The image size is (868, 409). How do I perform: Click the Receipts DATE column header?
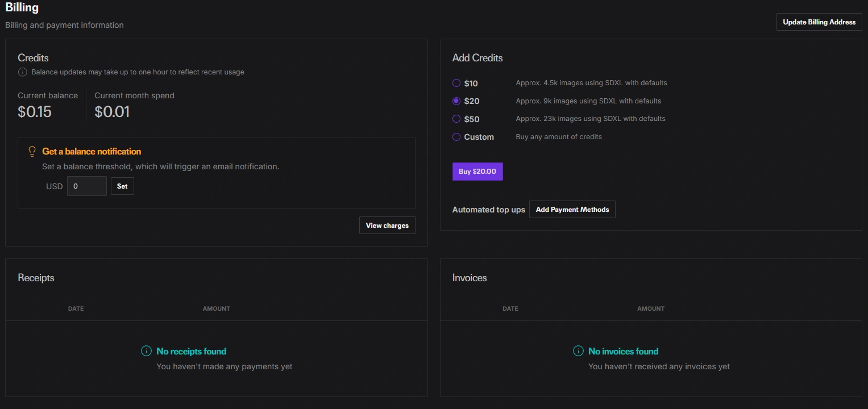(x=76, y=308)
